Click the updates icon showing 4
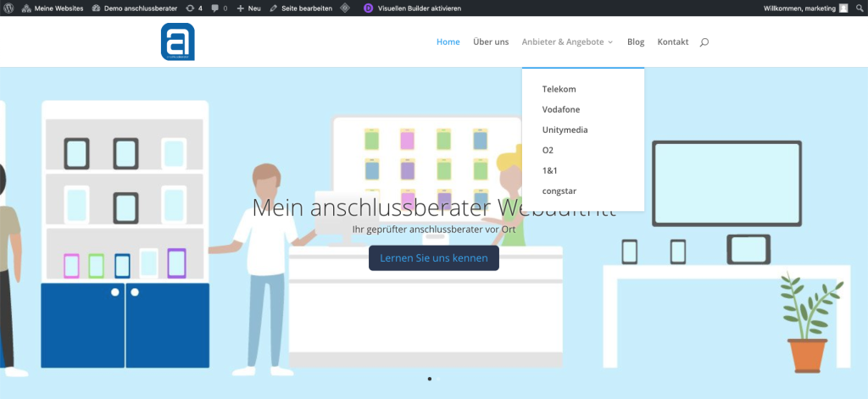 [194, 8]
